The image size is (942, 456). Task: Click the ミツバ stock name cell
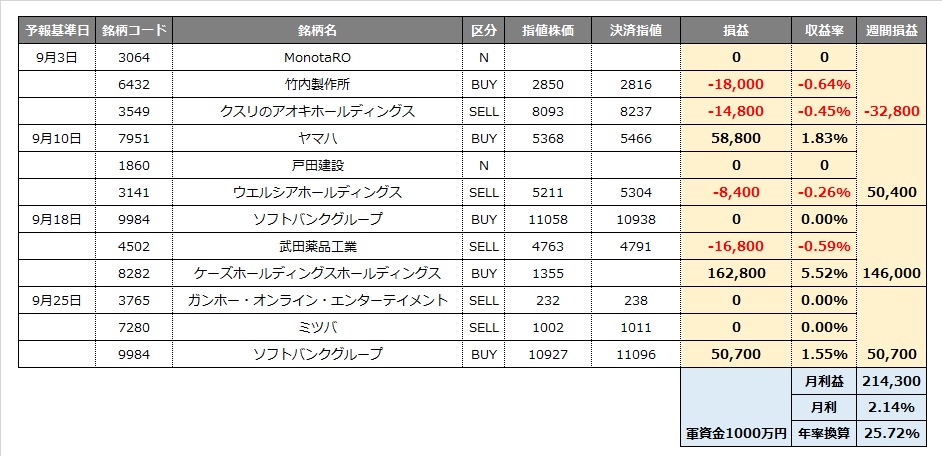[317, 326]
